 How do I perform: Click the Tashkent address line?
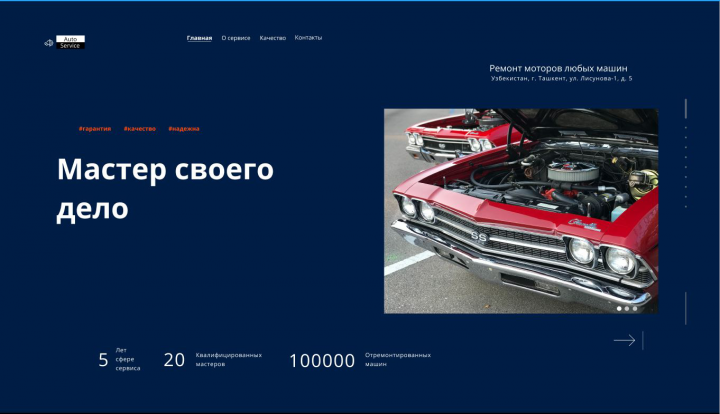click(561, 78)
